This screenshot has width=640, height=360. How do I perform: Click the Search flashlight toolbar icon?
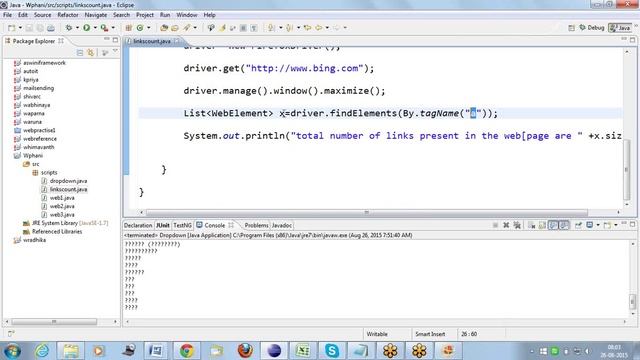(187, 28)
